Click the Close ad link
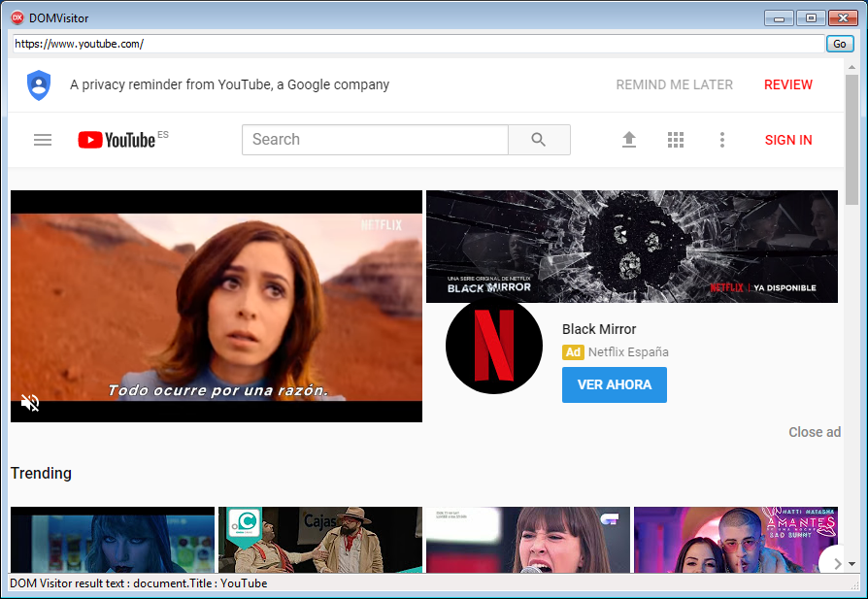Viewport: 868px width, 599px height. (x=815, y=432)
